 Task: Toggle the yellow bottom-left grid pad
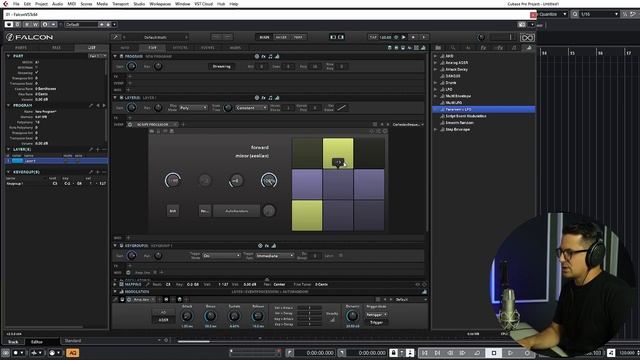click(307, 216)
